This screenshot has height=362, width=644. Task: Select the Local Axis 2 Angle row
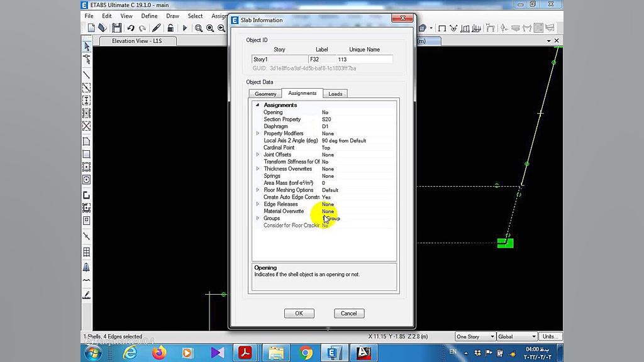pyautogui.click(x=324, y=141)
